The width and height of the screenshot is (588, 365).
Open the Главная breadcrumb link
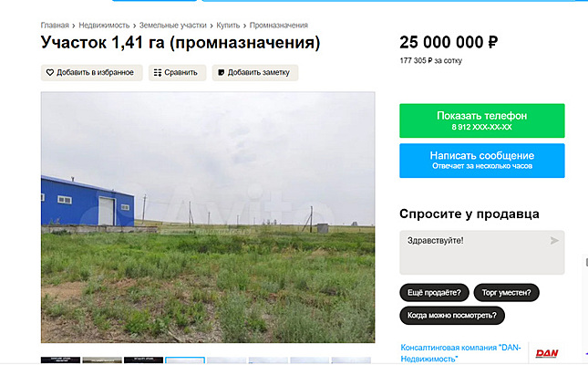pos(55,26)
